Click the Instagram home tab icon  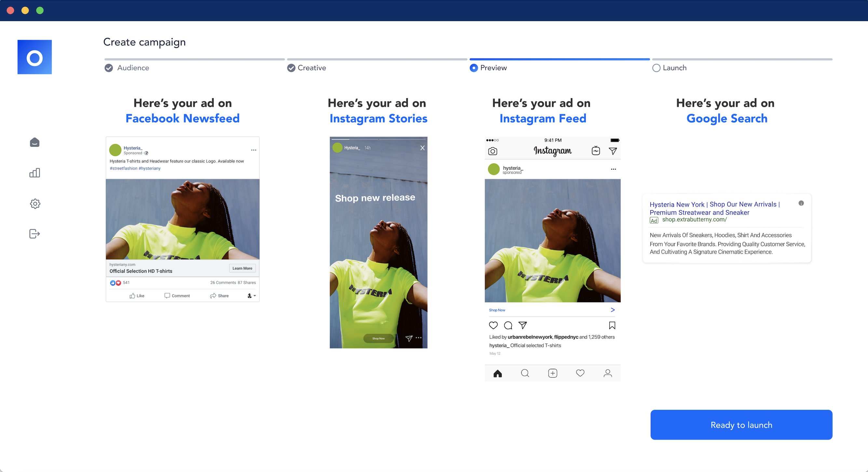[x=498, y=373]
